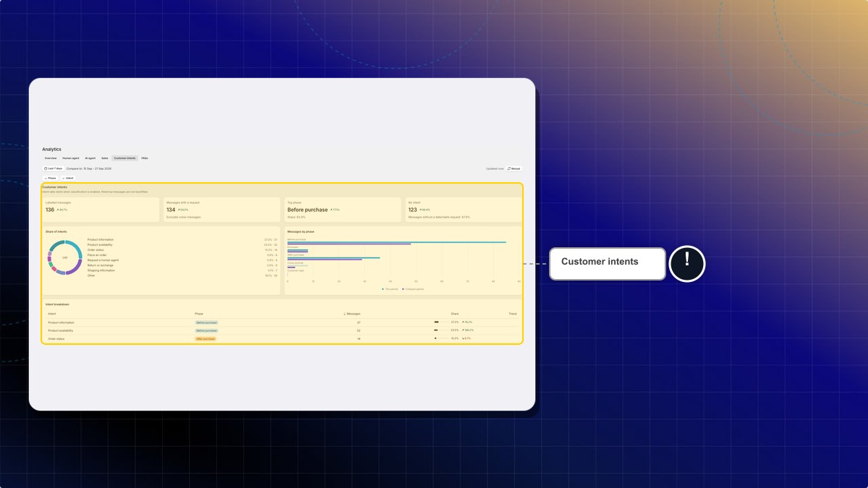Viewport: 868px width, 488px height.
Task: Select the Customer intents tab
Action: click(x=124, y=158)
